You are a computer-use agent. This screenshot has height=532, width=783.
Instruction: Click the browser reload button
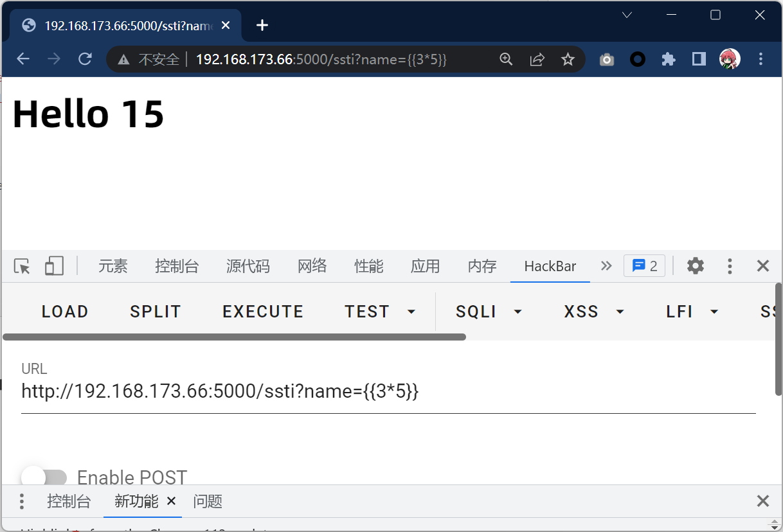click(x=85, y=59)
